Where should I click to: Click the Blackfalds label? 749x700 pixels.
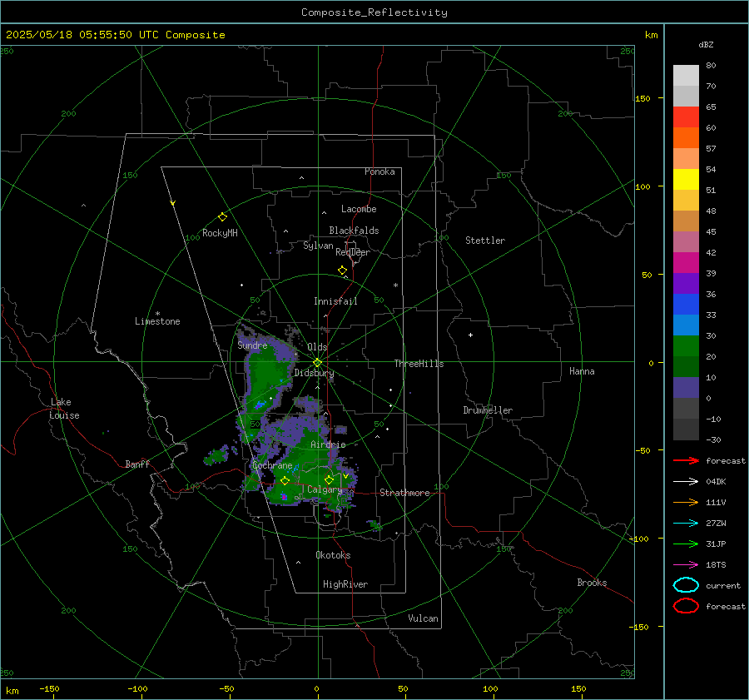(354, 231)
